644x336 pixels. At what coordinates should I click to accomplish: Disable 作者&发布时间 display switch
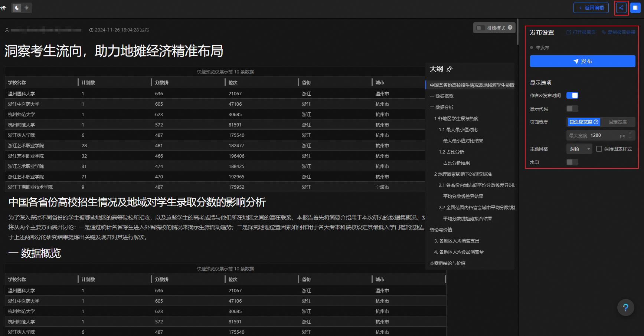pyautogui.click(x=572, y=95)
